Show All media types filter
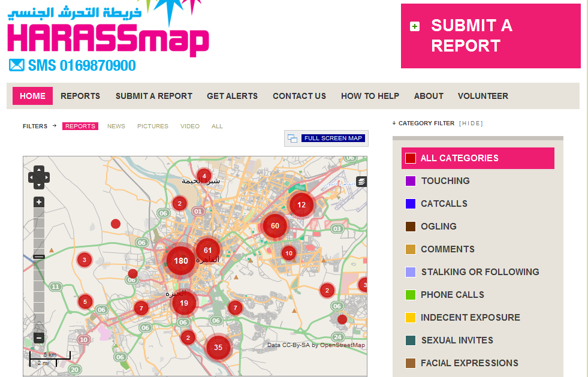Image resolution: width=588 pixels, height=377 pixels. pyautogui.click(x=217, y=126)
